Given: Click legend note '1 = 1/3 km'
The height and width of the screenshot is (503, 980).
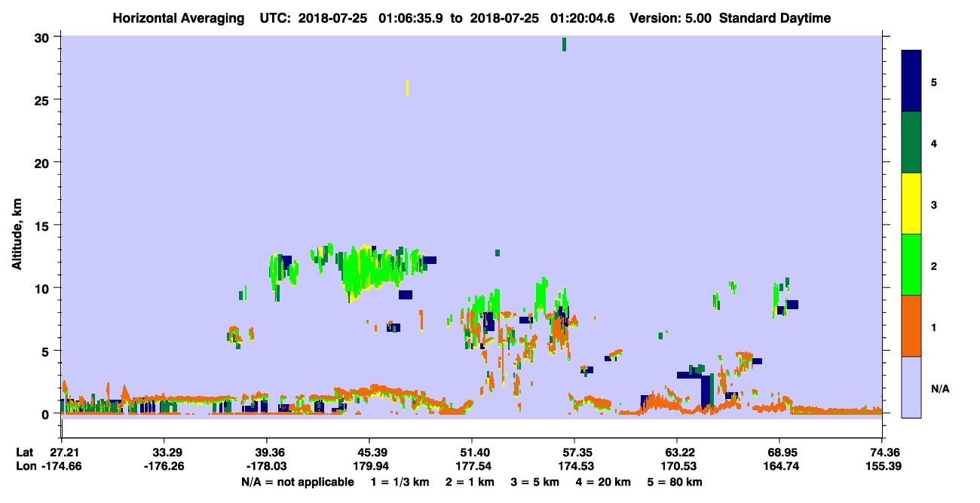Looking at the screenshot, I should point(400,482).
